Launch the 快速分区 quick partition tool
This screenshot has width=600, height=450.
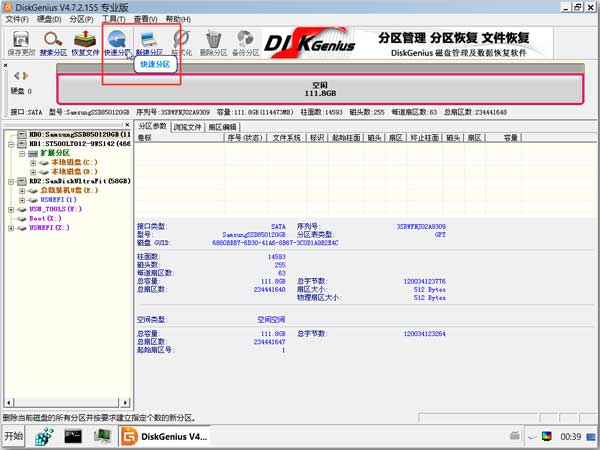pyautogui.click(x=117, y=43)
